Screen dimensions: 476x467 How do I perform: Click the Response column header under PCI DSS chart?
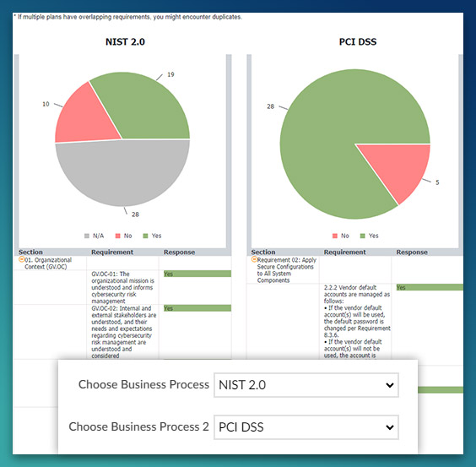click(x=412, y=253)
